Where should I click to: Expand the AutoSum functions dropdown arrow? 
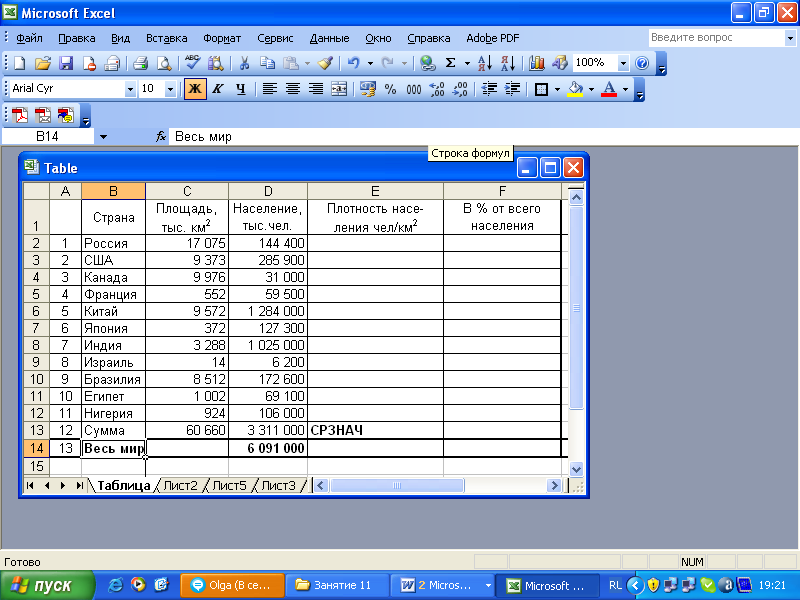click(467, 63)
